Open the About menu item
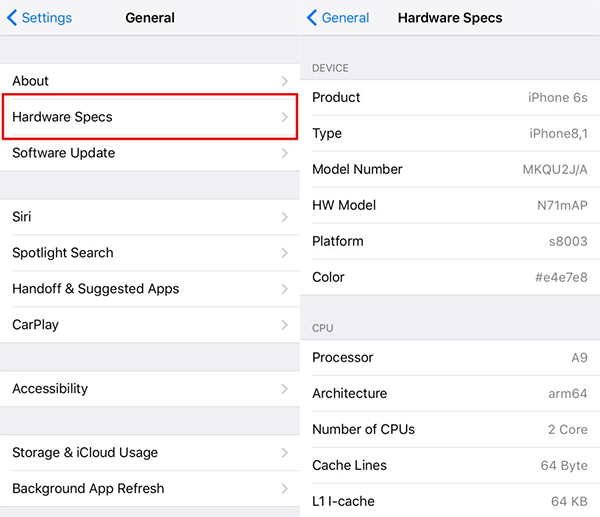Image resolution: width=600 pixels, height=517 pixels. click(150, 81)
